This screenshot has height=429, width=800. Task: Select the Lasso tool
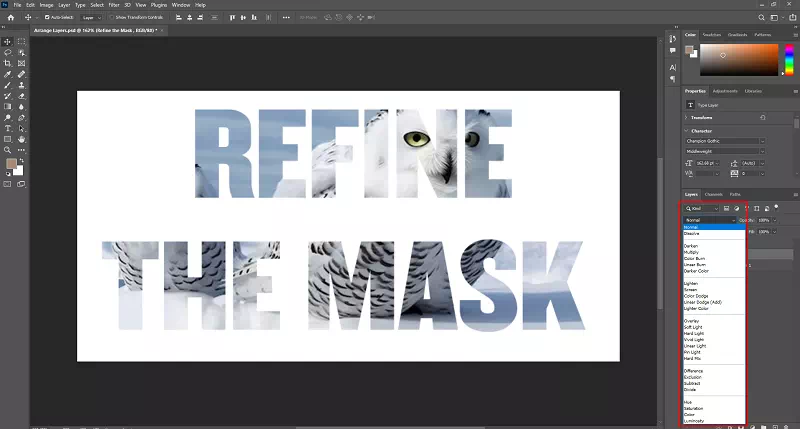pyautogui.click(x=8, y=53)
